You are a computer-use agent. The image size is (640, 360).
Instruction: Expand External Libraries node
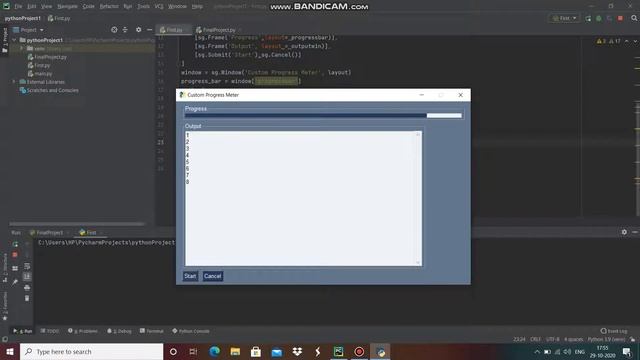point(15,82)
